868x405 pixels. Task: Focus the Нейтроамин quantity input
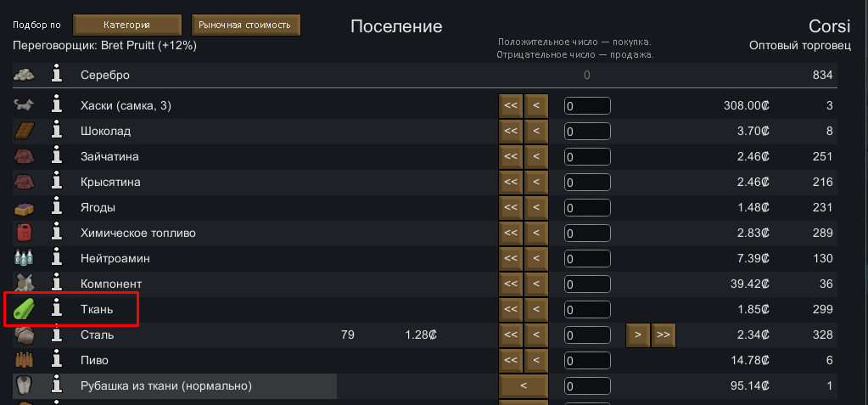point(587,258)
